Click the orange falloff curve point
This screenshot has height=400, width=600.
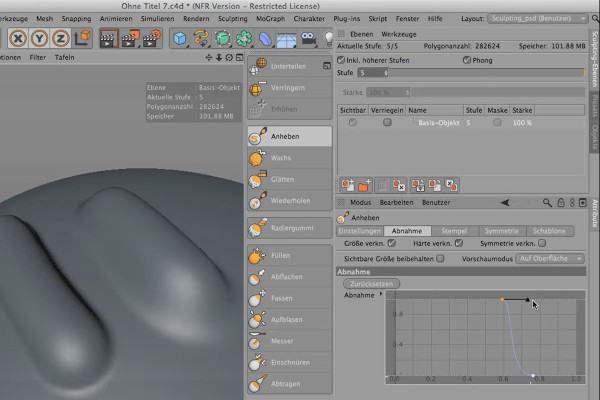tap(502, 300)
